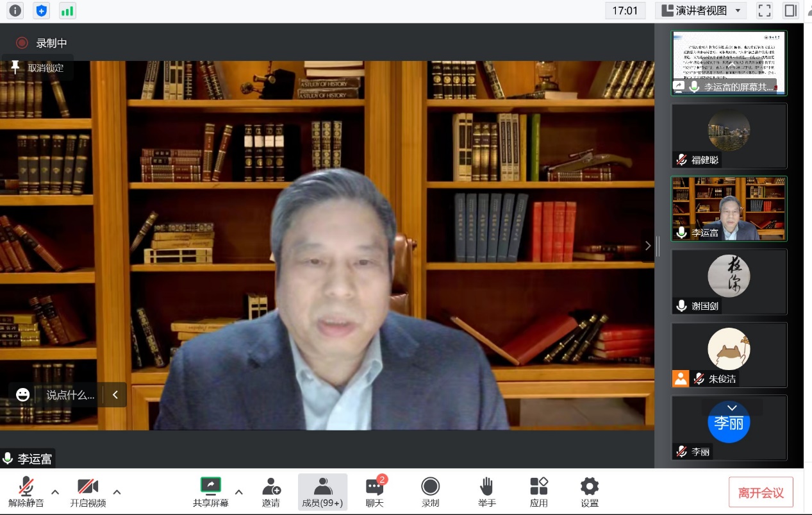The image size is (812, 515).
Task: Open meeting info icon
Action: coord(15,11)
